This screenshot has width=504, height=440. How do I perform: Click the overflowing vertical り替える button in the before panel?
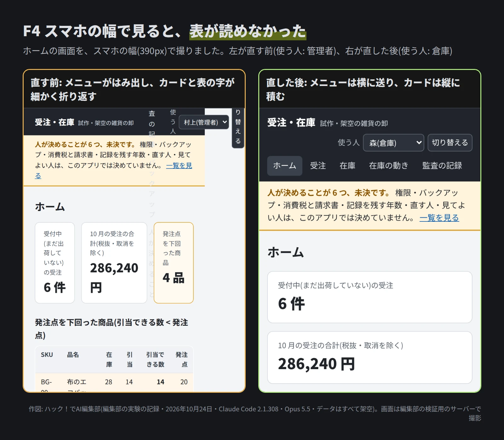point(238,128)
